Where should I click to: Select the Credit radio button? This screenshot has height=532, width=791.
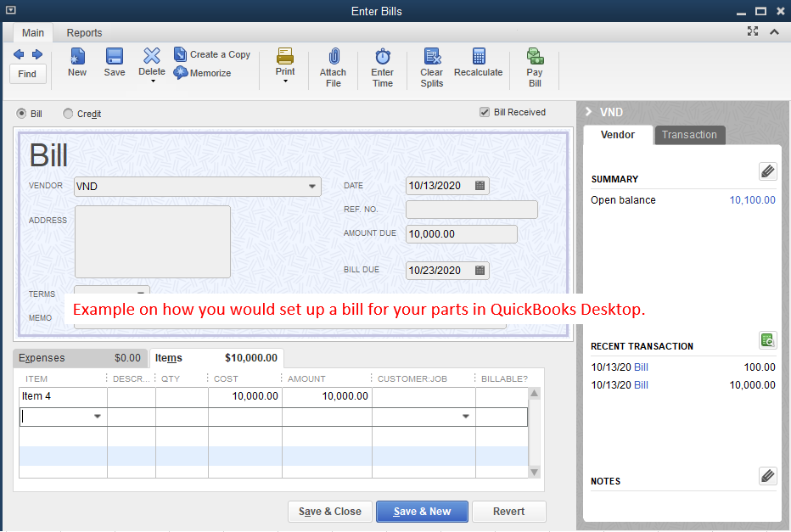click(68, 114)
